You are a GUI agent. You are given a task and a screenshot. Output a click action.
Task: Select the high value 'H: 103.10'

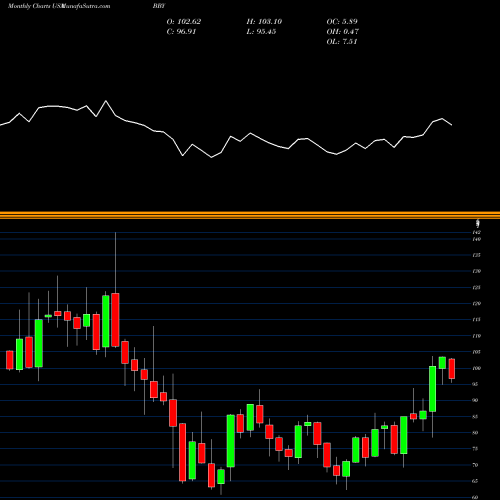264,22
